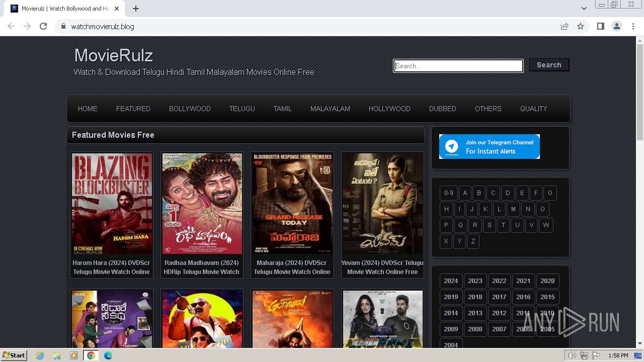The height and width of the screenshot is (362, 644).
Task: Filter movies by year 2004
Action: tap(451, 344)
